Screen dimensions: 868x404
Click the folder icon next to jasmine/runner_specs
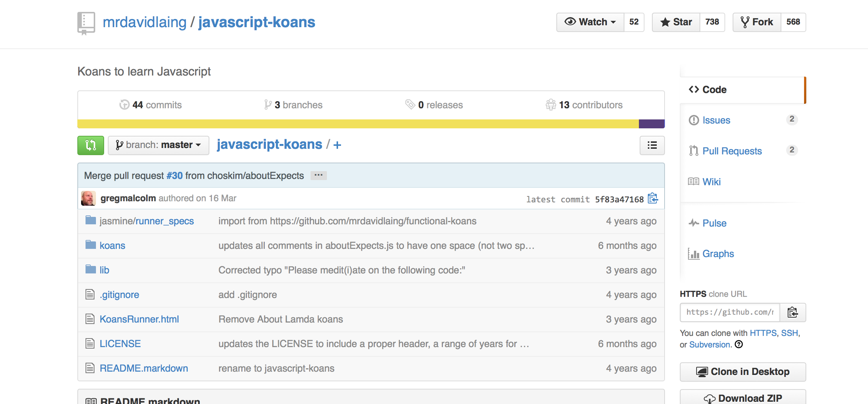click(x=90, y=220)
